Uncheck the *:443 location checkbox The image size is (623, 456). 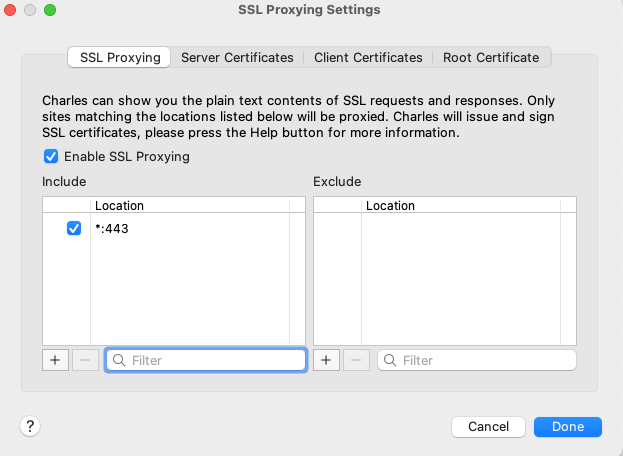click(74, 228)
